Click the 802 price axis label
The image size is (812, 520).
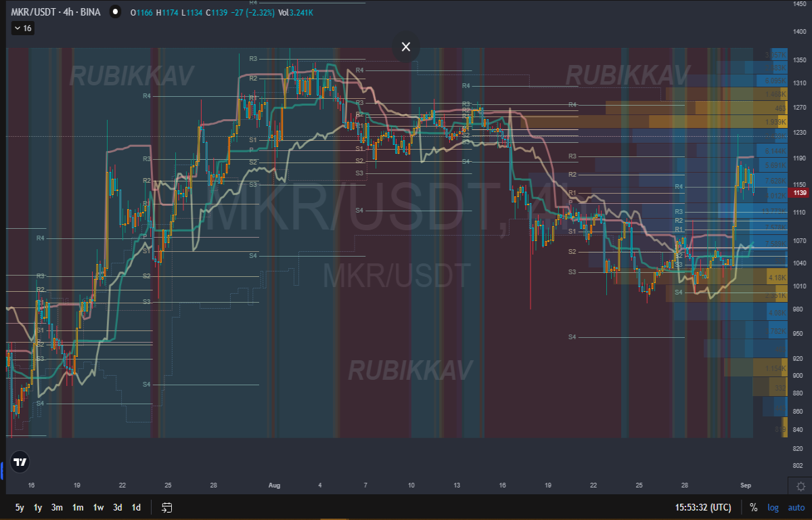(799, 466)
